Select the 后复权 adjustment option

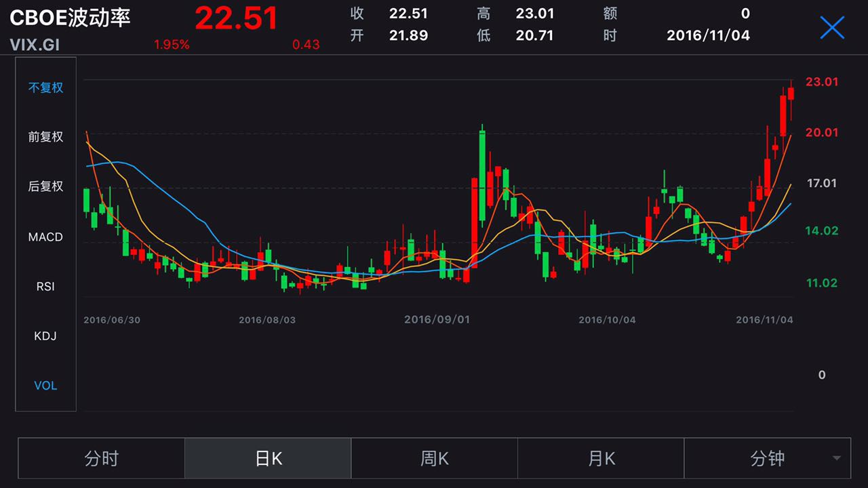pos(45,186)
